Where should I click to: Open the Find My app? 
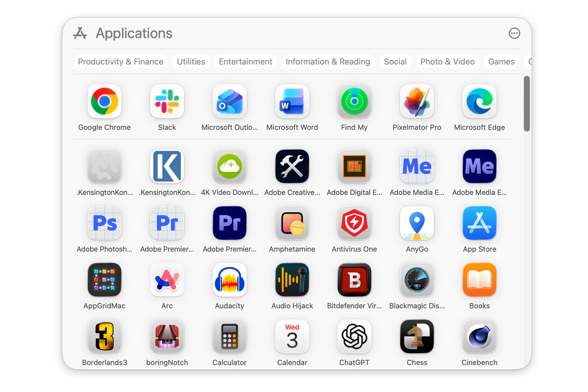tap(355, 101)
